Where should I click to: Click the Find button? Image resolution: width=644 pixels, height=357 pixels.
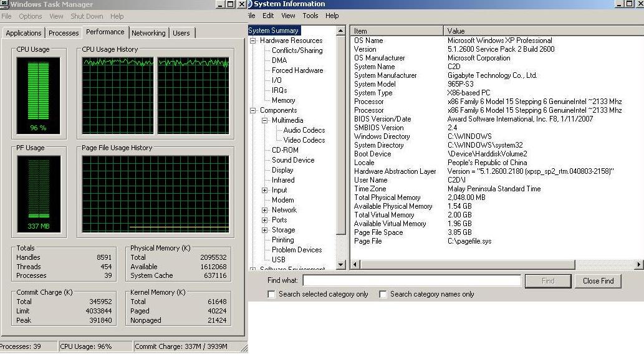548,280
